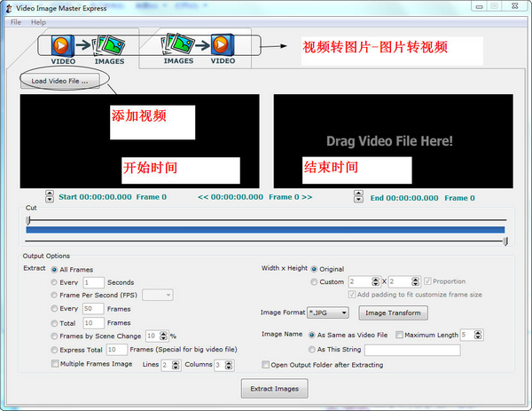Viewport: 532px width, 411px height.
Task: Check Open Output Folder after Extracting
Action: [x=266, y=364]
